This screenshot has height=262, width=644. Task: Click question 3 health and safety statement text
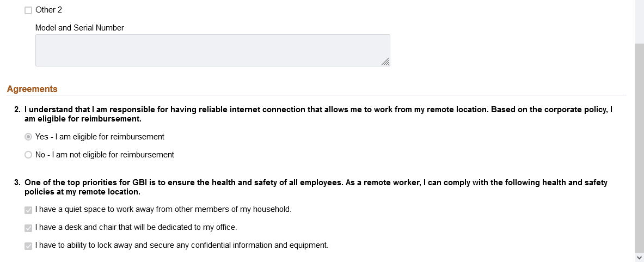316,187
